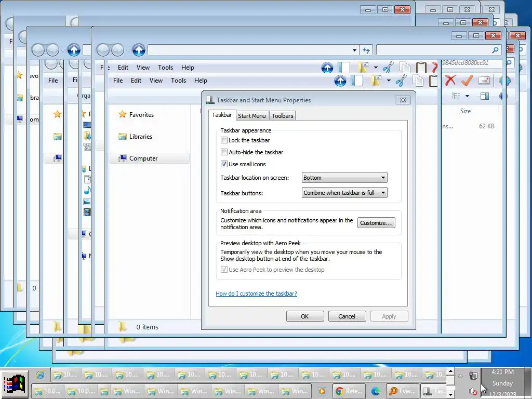Click OK in Taskbar properties dialog
Viewport: 532px width, 399px height.
click(x=304, y=316)
